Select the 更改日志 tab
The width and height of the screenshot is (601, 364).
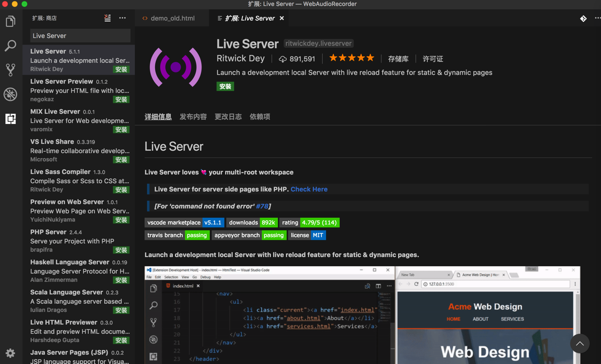click(x=228, y=117)
